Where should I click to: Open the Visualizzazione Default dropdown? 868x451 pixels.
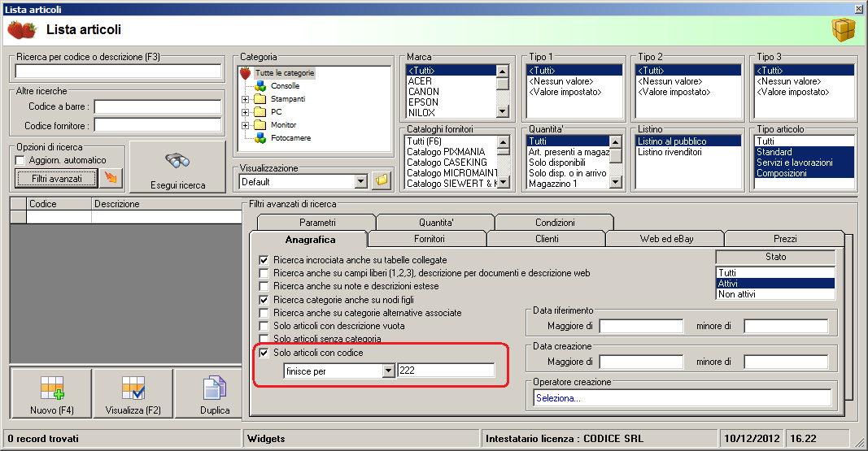coord(360,182)
